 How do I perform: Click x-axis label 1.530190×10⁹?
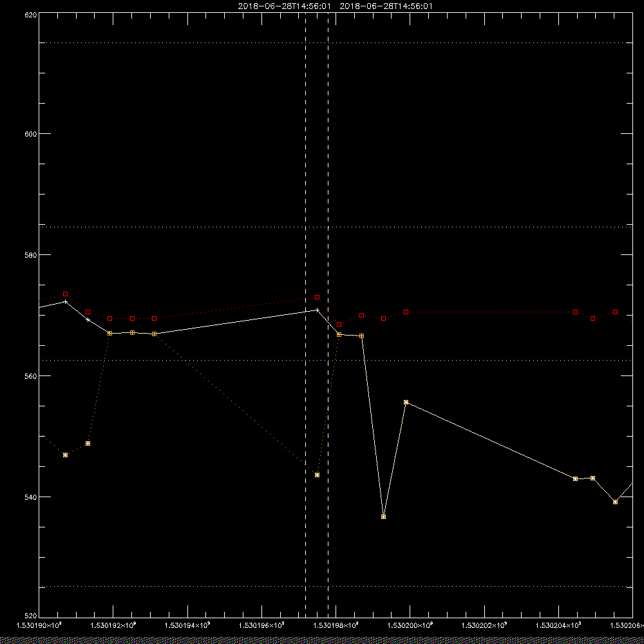(39, 625)
